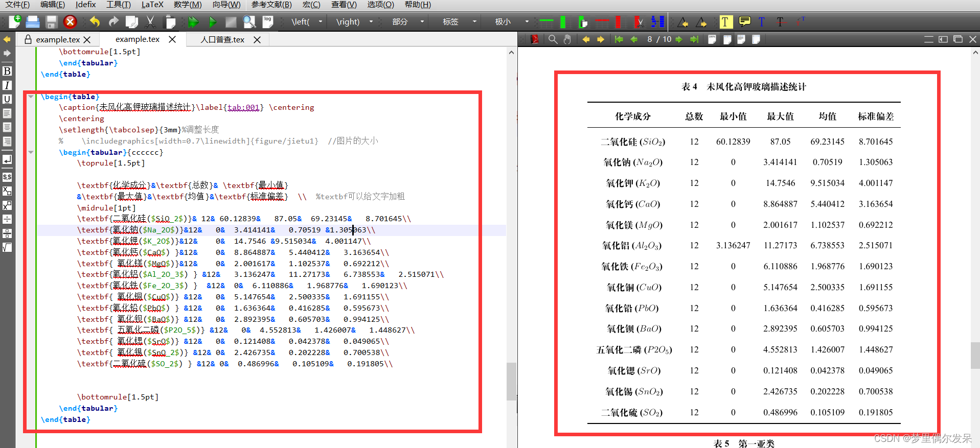Insert a line break with the return-arrow icon
The width and height of the screenshot is (980, 448).
[7, 159]
